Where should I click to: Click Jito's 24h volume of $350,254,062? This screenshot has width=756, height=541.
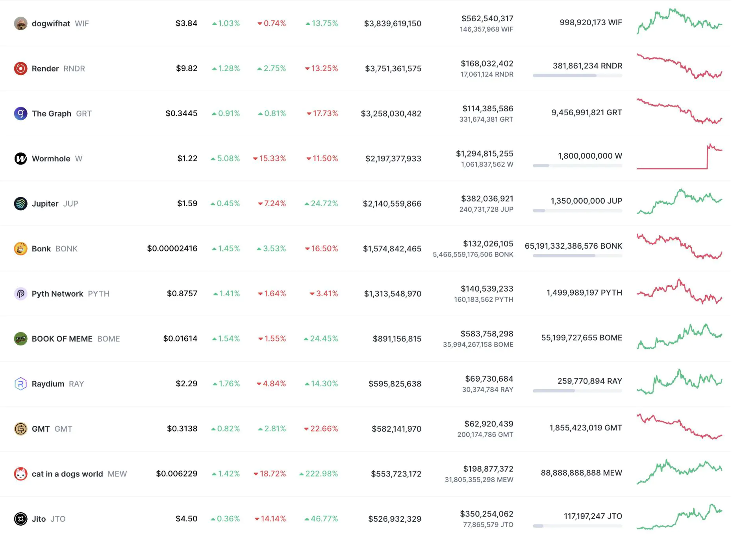coord(487,514)
